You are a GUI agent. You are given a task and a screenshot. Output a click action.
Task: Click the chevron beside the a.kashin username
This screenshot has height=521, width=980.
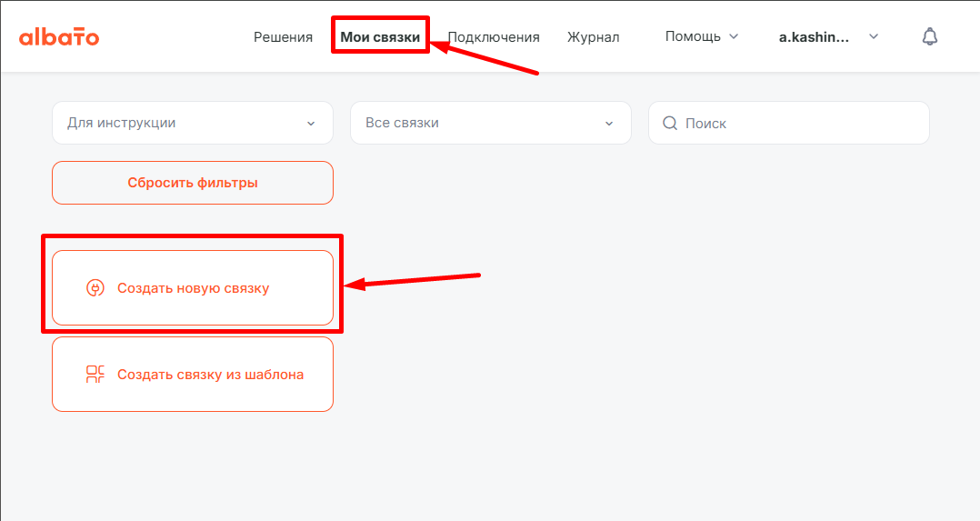[874, 37]
